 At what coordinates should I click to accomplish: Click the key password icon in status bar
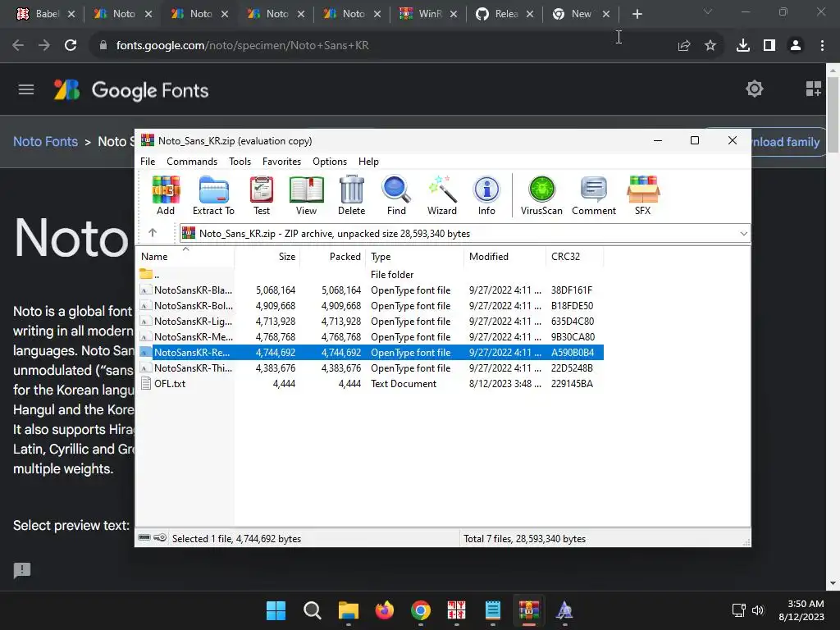[x=160, y=538]
